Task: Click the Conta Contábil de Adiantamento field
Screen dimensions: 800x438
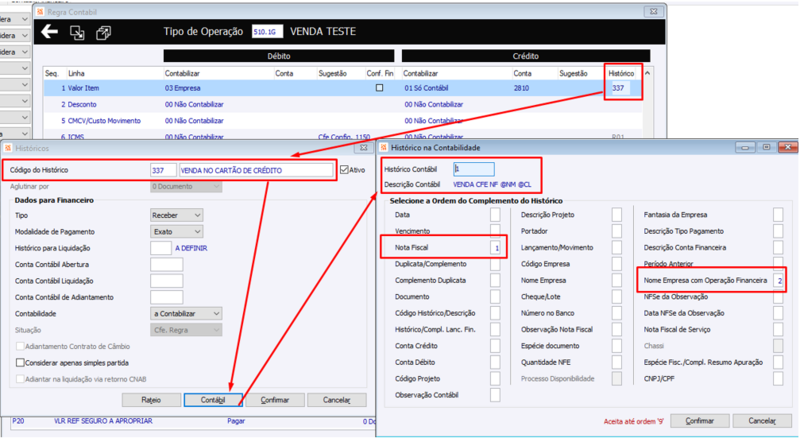Action: (166, 297)
